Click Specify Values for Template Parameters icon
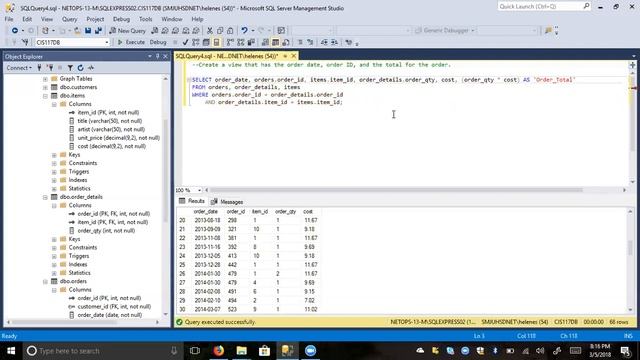The width and height of the screenshot is (640, 360). click(x=349, y=42)
